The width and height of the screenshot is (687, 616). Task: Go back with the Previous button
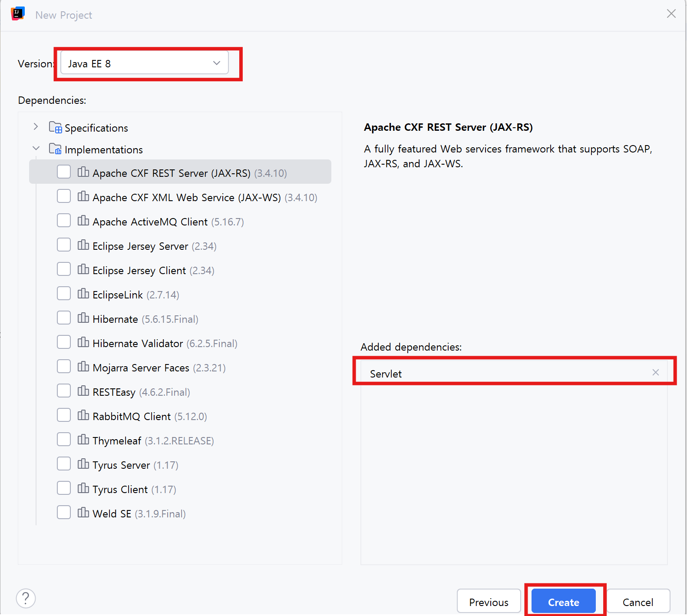click(489, 602)
